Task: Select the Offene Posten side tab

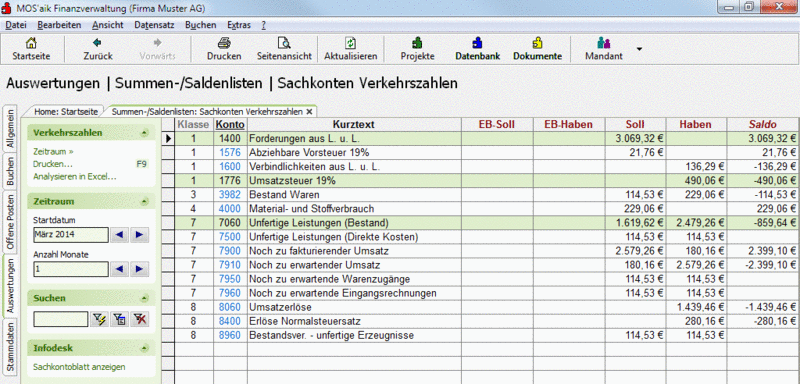Action: (x=10, y=222)
